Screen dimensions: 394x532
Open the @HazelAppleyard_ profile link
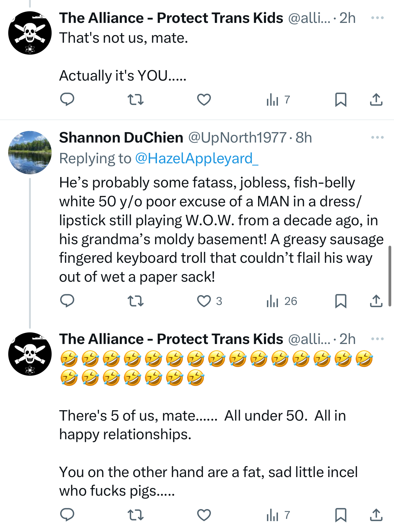click(197, 158)
